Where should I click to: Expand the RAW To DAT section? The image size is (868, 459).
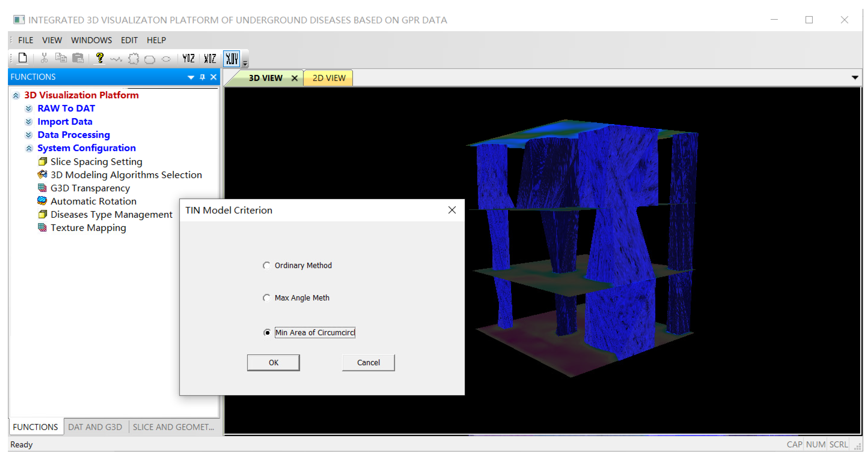29,108
